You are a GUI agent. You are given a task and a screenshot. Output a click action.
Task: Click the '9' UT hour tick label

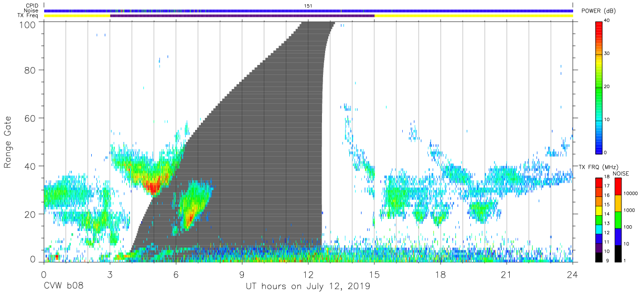(242, 274)
